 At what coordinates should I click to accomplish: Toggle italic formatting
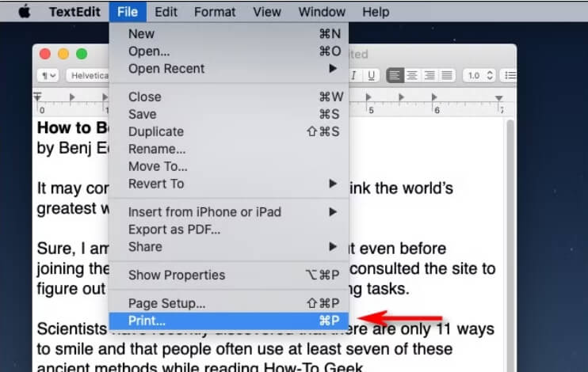[353, 76]
